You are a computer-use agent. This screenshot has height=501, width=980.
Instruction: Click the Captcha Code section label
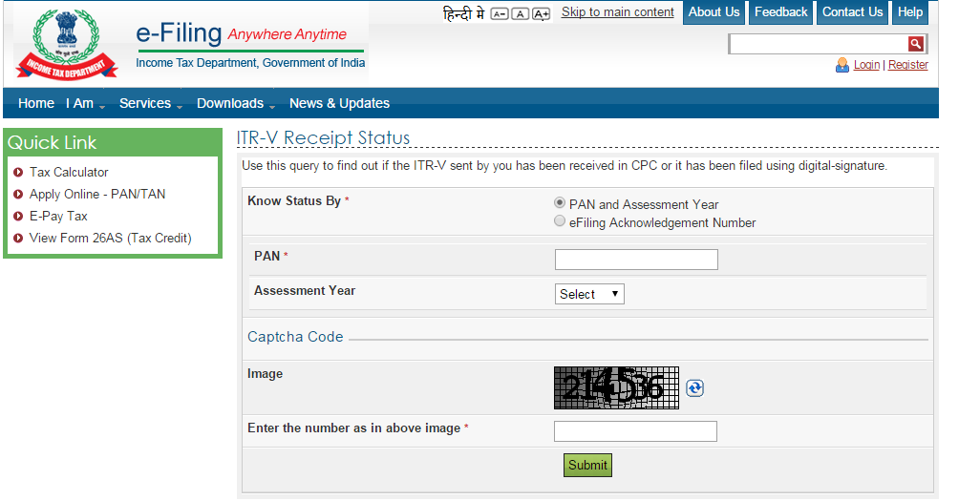295,336
